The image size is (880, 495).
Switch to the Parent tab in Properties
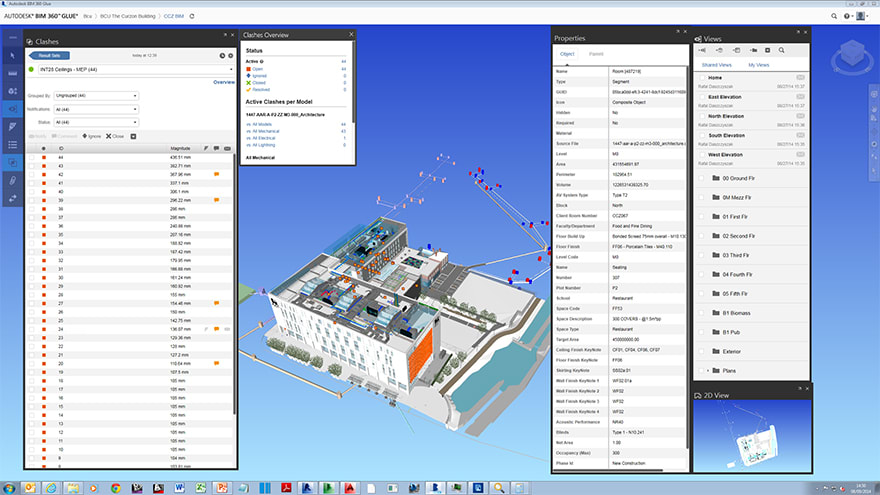tap(595, 54)
